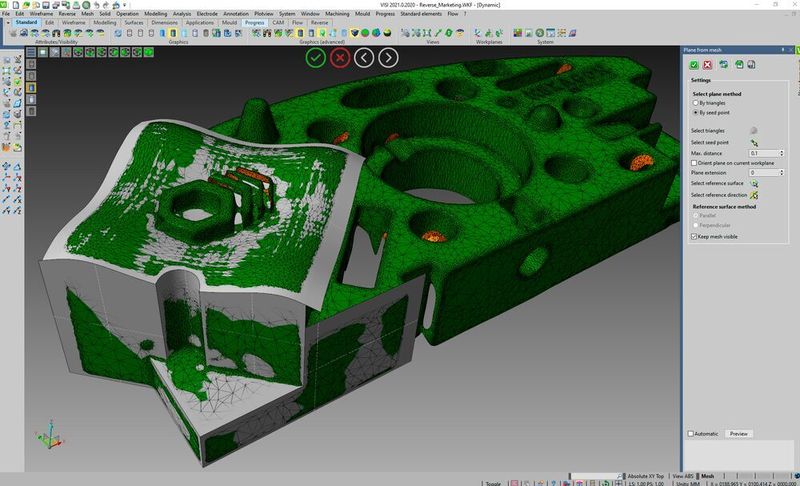Click the pin icon on Plane from mesh title bar
Screen dimensions: 800x486
(x=783, y=50)
